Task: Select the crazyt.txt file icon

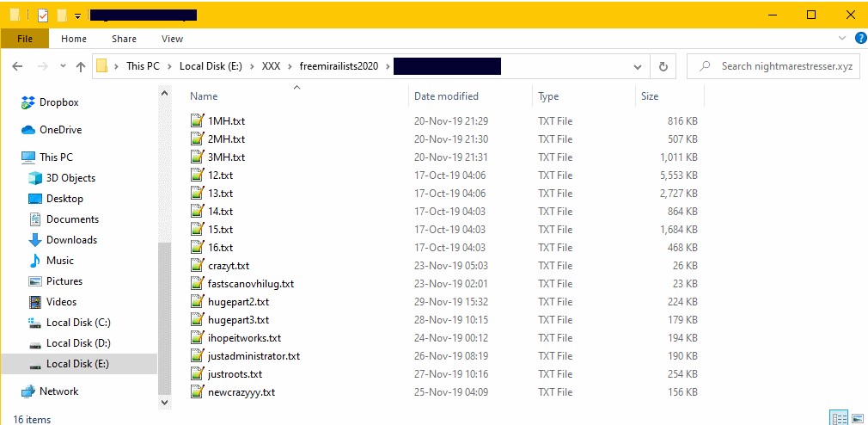Action: (x=197, y=266)
